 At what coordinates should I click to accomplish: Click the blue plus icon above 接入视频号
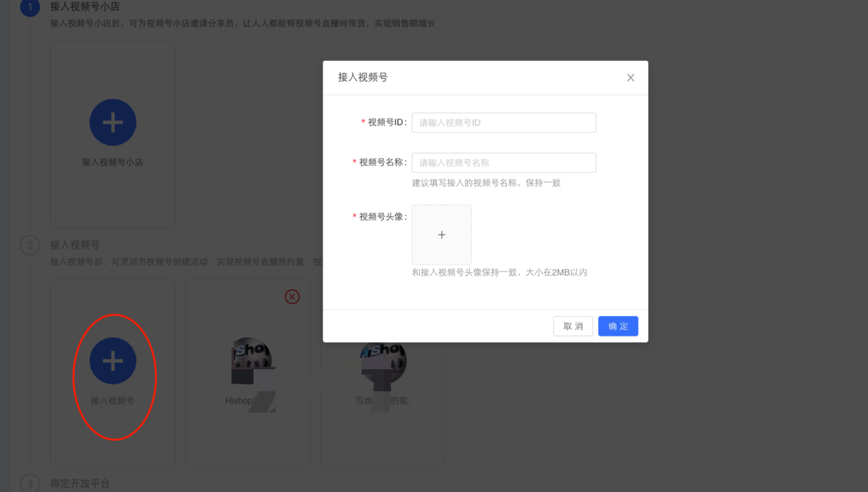click(112, 360)
